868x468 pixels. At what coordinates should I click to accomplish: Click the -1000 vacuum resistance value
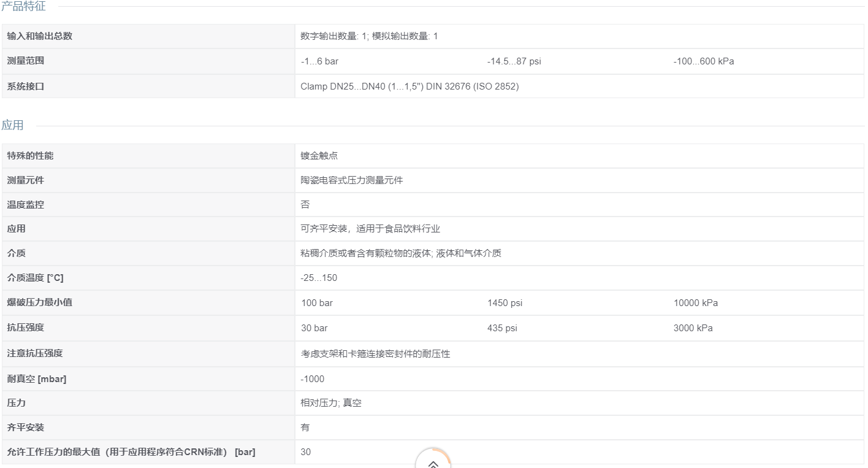coord(313,379)
